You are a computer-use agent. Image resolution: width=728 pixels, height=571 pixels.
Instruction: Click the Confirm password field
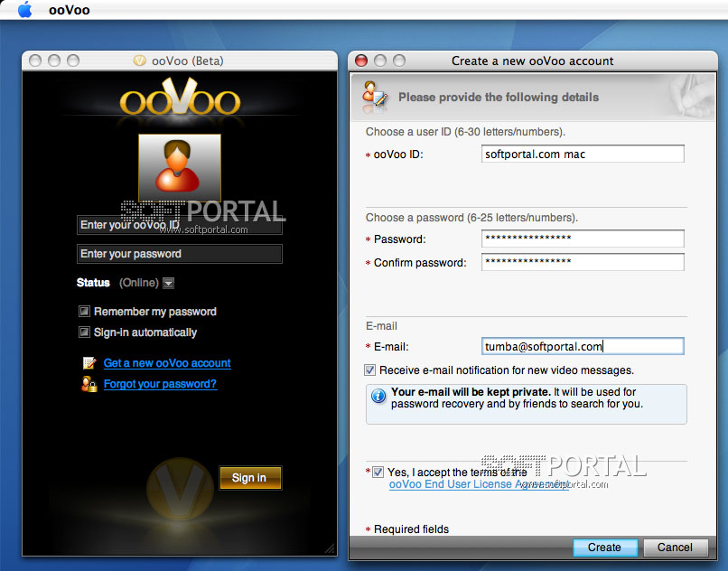(583, 262)
